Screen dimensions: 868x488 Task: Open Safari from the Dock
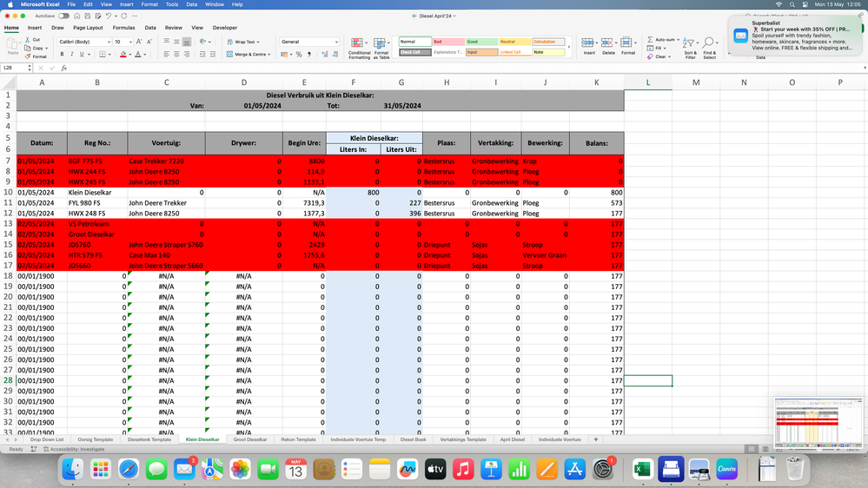tap(129, 470)
